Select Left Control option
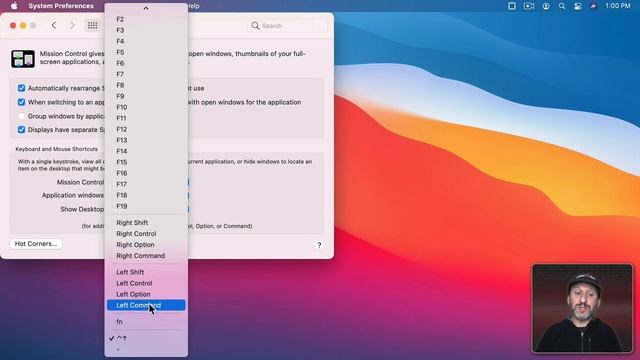Screen dimensions: 640x360 tap(146, 283)
